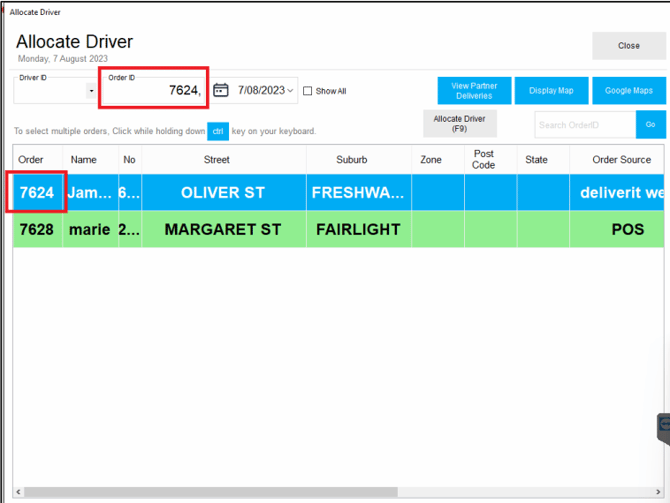Click the Allocate Driver (F9) button
The height and width of the screenshot is (503, 670).
pyautogui.click(x=459, y=124)
